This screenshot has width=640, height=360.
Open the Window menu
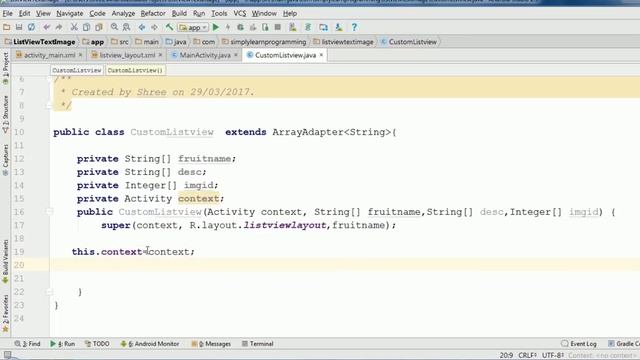[264, 13]
